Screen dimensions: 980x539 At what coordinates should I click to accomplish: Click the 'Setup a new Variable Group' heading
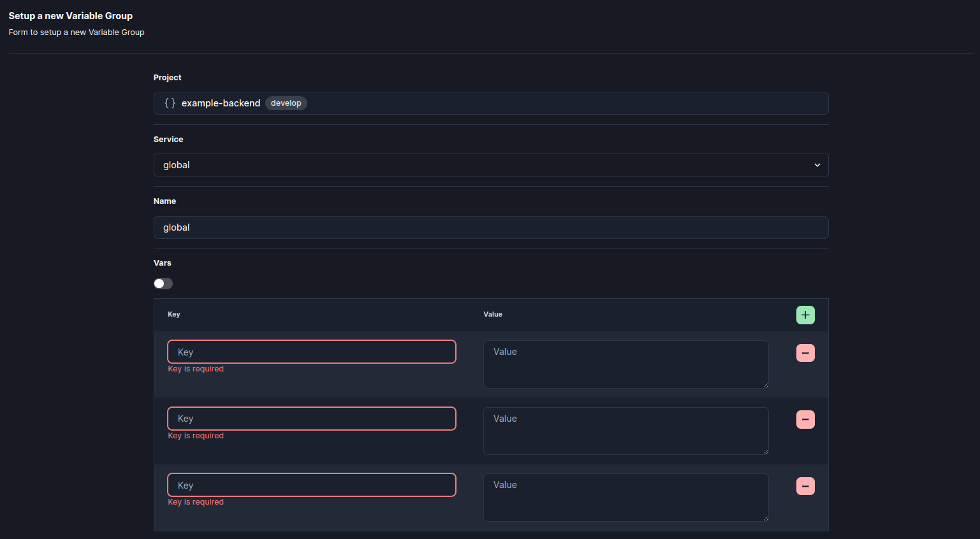(71, 16)
